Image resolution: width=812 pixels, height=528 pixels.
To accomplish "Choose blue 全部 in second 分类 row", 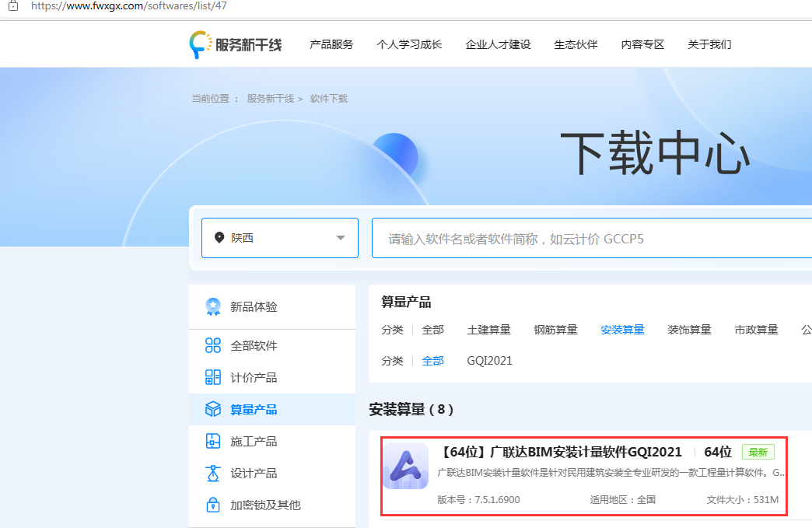I will click(x=433, y=361).
